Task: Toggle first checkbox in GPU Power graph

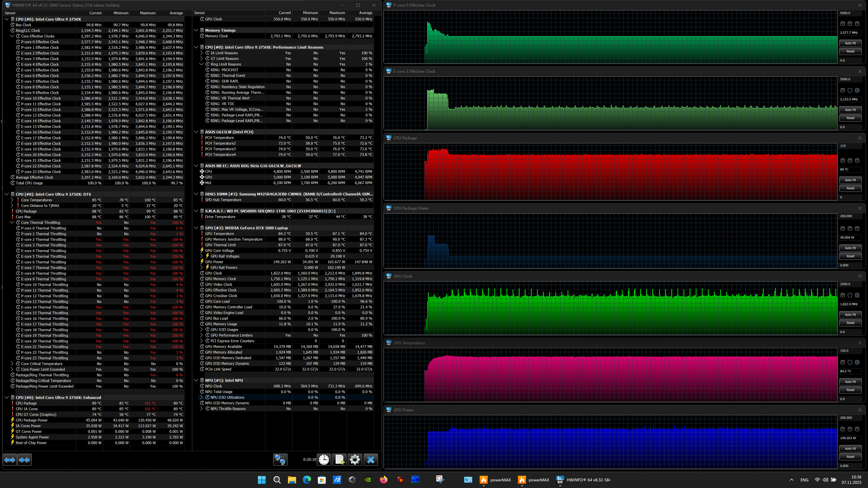Action: point(843,429)
